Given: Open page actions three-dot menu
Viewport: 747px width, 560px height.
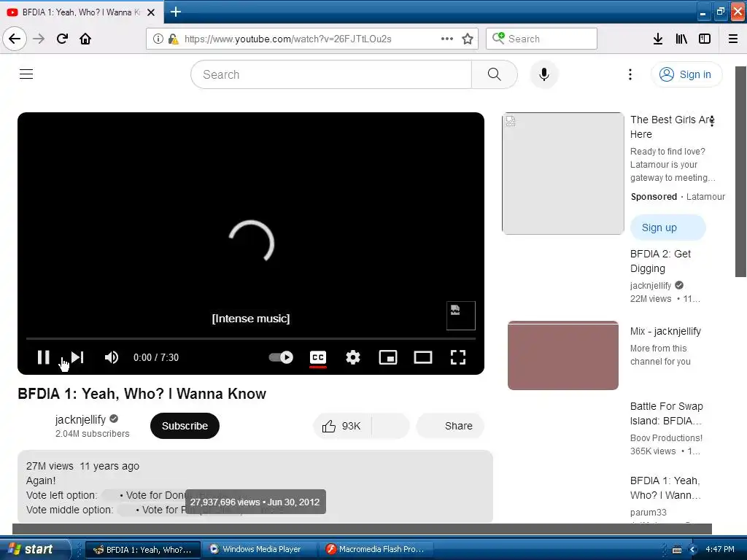Looking at the screenshot, I should click(x=447, y=39).
